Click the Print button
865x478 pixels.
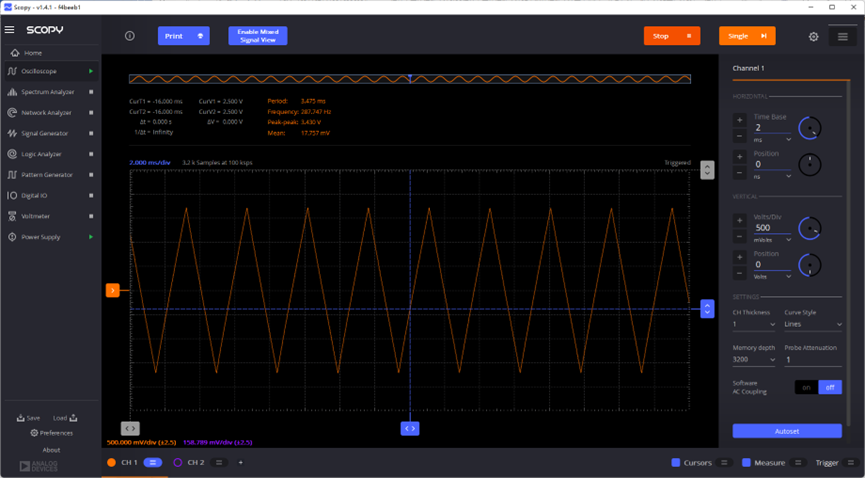point(184,36)
